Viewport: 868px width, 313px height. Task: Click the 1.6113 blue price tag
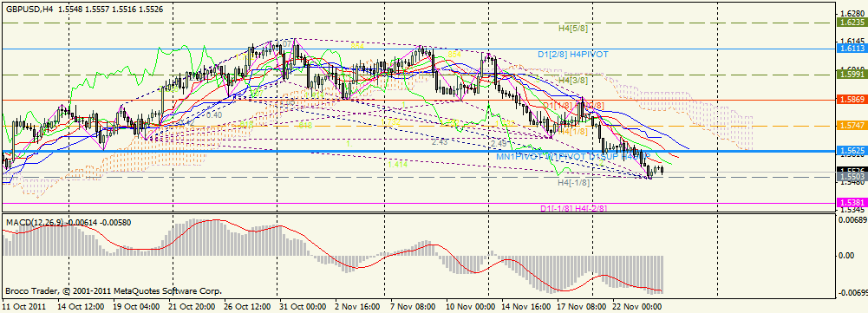(852, 49)
